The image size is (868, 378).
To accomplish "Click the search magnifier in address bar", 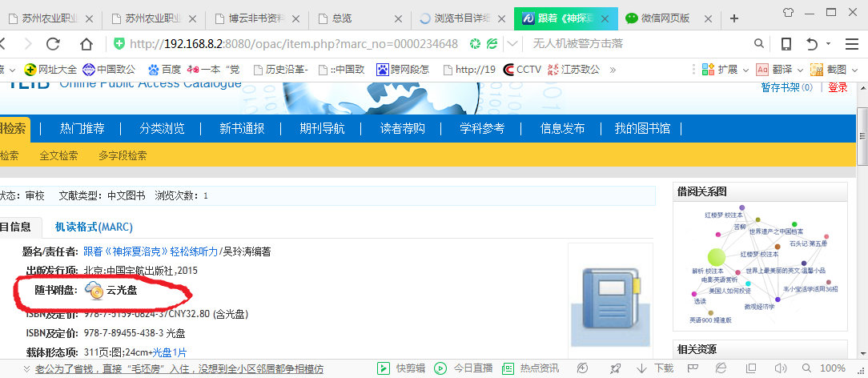I will (x=756, y=44).
